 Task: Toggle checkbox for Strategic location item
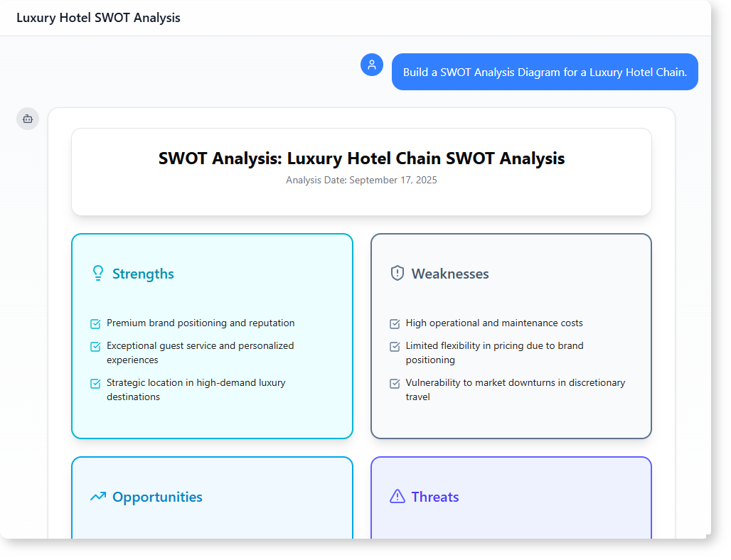[96, 384]
